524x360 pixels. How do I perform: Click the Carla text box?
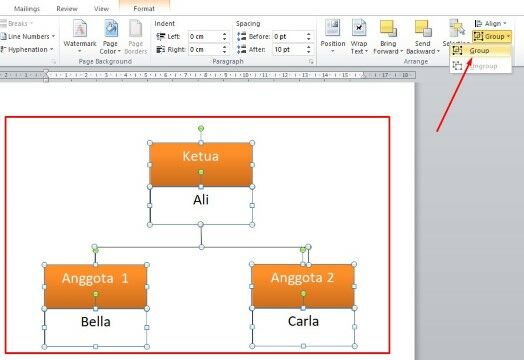pyautogui.click(x=303, y=327)
